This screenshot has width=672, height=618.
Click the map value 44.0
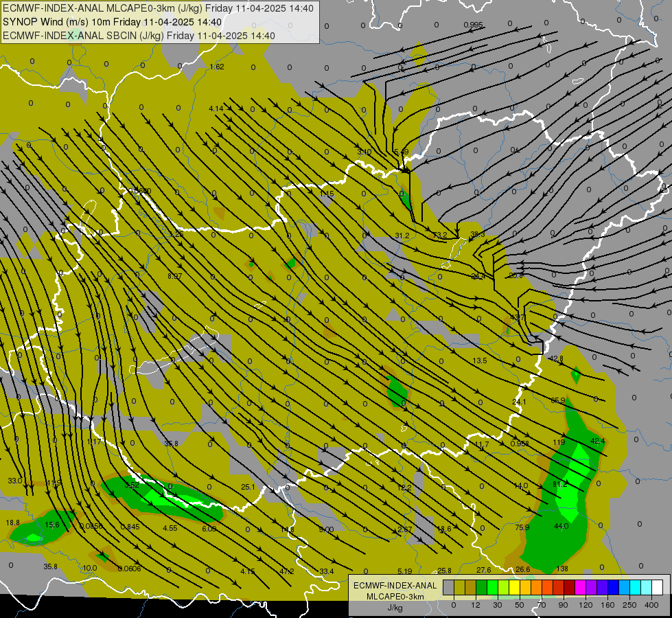click(561, 526)
